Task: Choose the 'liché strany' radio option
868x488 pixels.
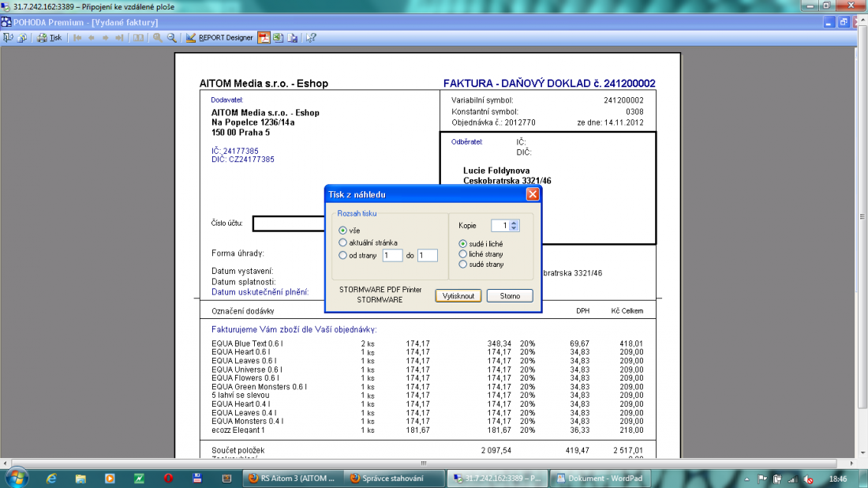Action: (463, 254)
